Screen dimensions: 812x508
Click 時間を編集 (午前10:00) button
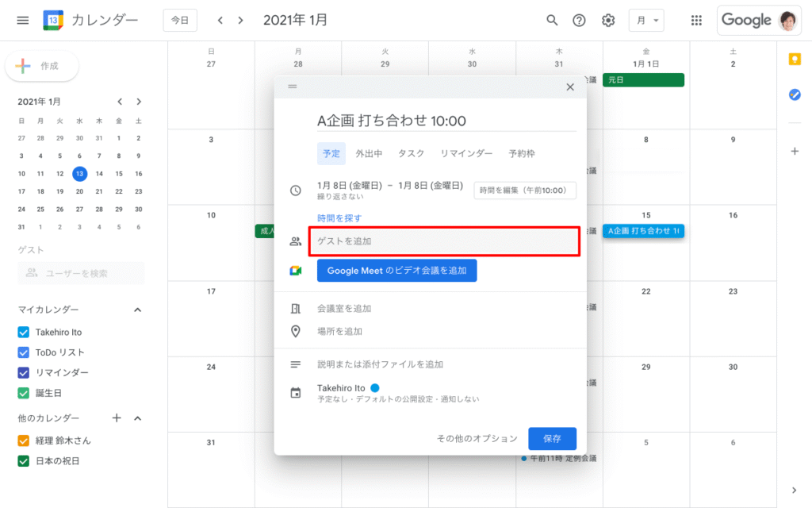tap(525, 190)
